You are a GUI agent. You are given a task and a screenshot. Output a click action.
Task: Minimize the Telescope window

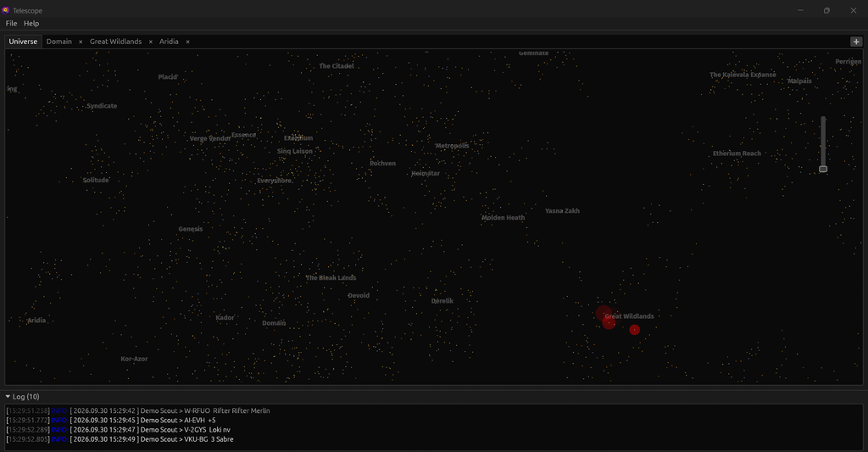click(800, 10)
